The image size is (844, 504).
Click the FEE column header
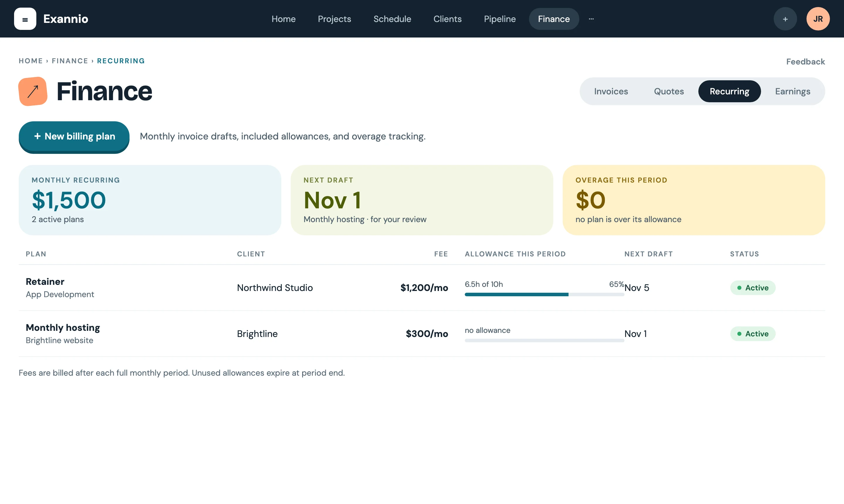(x=441, y=254)
